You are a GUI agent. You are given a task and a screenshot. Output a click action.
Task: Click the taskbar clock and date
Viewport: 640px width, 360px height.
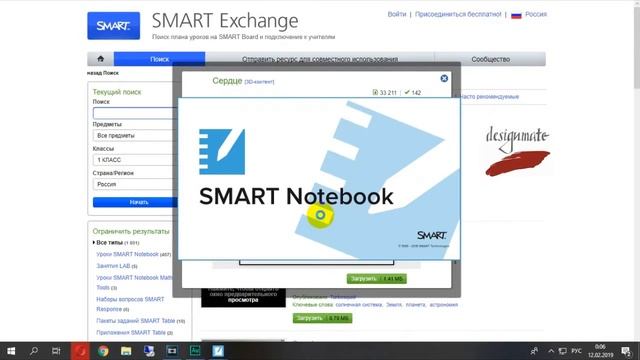coord(600,351)
